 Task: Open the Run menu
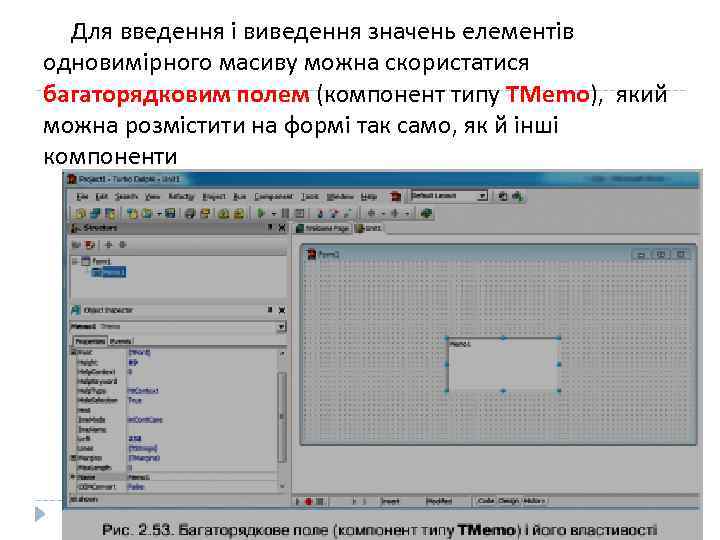pyautogui.click(x=240, y=197)
